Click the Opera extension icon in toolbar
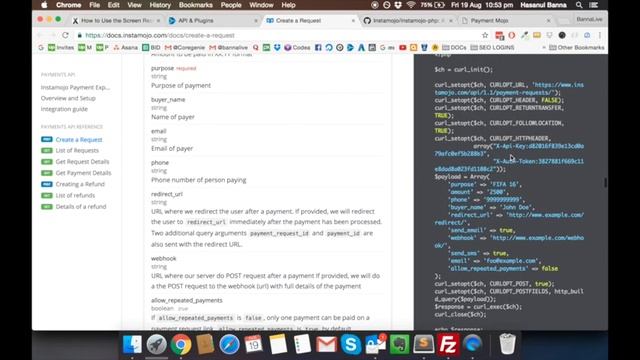This screenshot has width=640, height=360. [512, 35]
